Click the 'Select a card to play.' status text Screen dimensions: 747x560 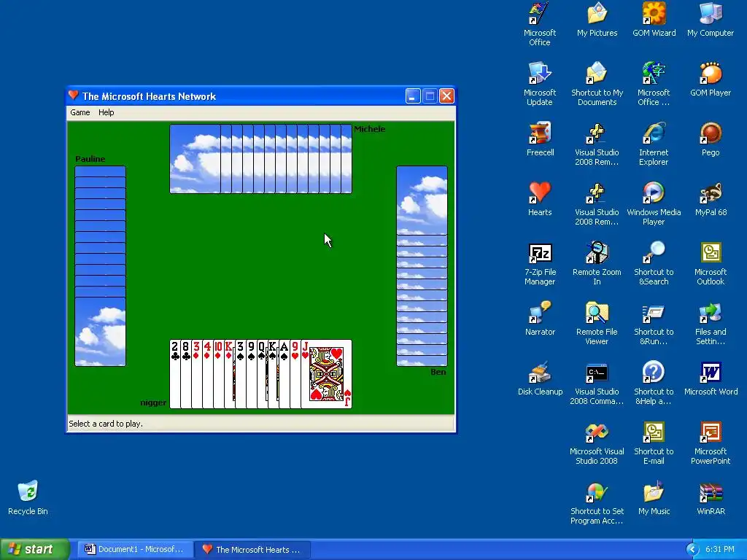(x=106, y=424)
